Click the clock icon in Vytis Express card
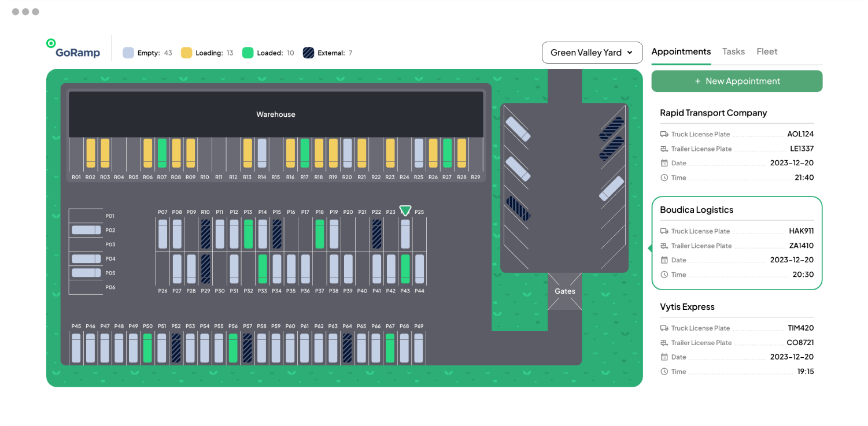868x426 pixels. (664, 372)
